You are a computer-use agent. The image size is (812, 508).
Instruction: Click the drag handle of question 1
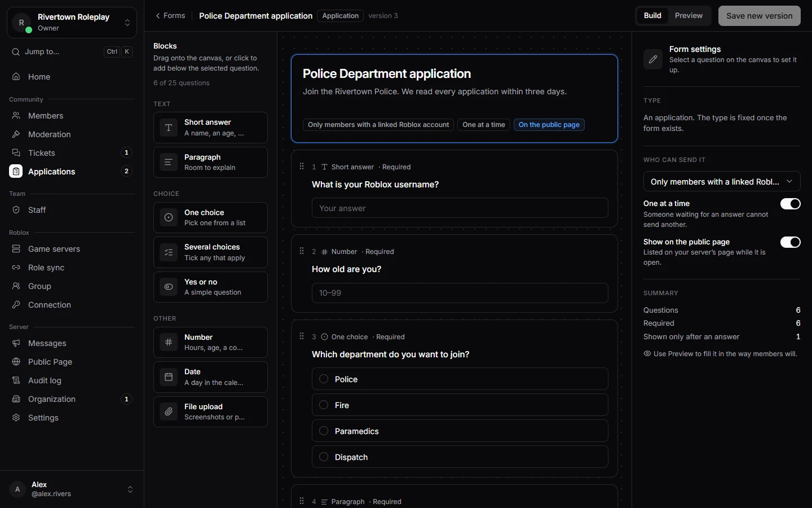tap(302, 167)
